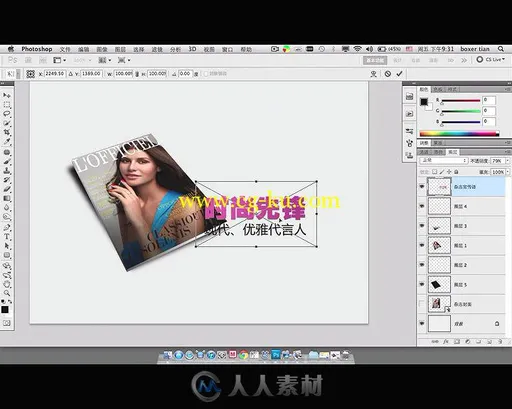Select the Blur tool

click(x=7, y=208)
